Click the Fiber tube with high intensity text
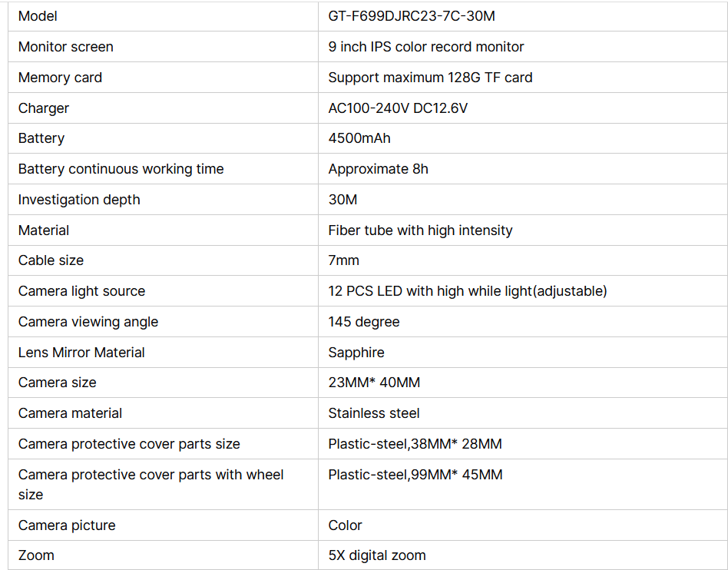Image resolution: width=728 pixels, height=570 pixels. point(420,230)
